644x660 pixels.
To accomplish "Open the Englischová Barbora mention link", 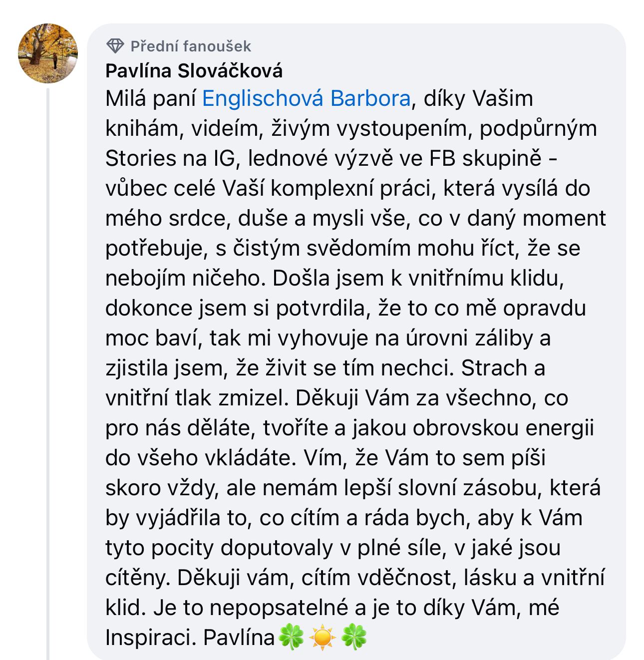I will (306, 98).
